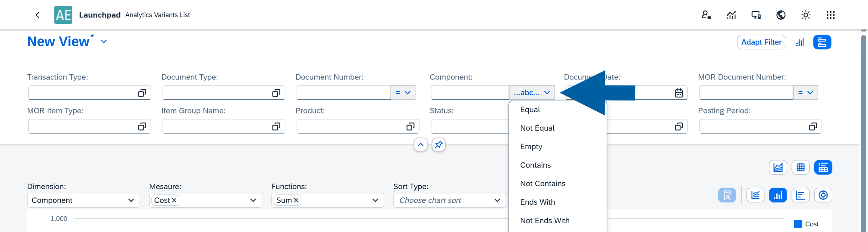Open the globe language icon in header
The height and width of the screenshot is (232, 868).
tap(781, 15)
